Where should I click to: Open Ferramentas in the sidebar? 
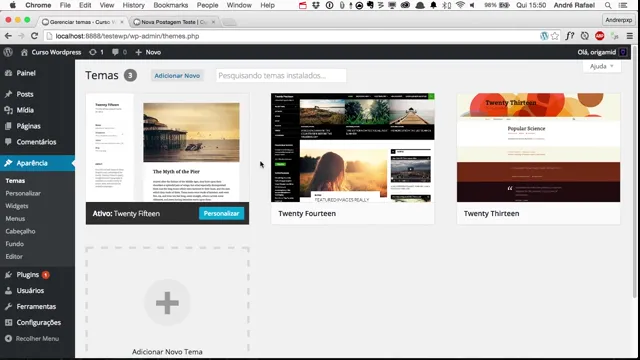(x=37, y=307)
